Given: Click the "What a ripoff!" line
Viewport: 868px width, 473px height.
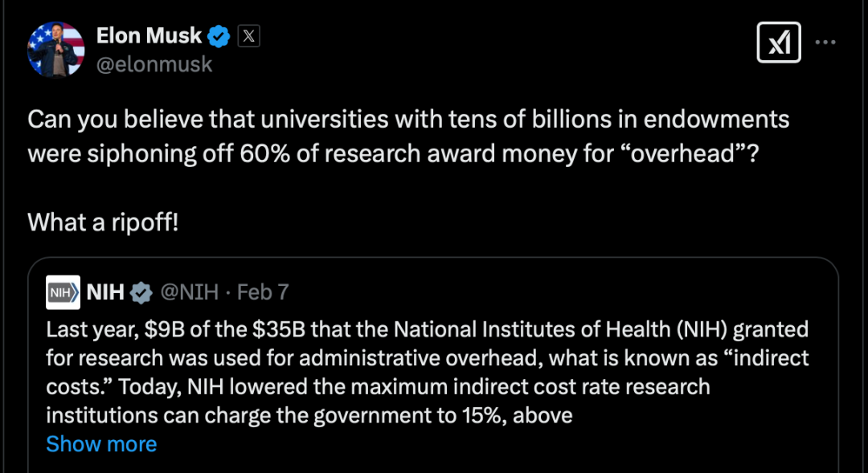Looking at the screenshot, I should pyautogui.click(x=103, y=222).
